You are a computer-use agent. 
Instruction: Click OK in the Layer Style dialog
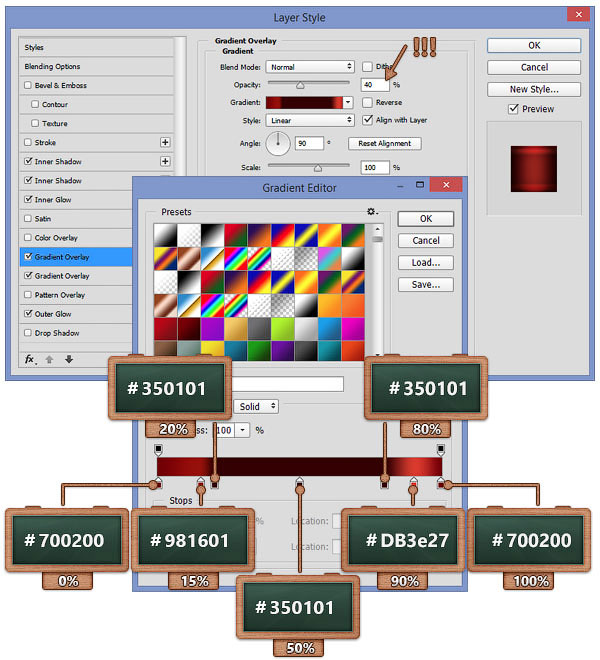(x=534, y=45)
